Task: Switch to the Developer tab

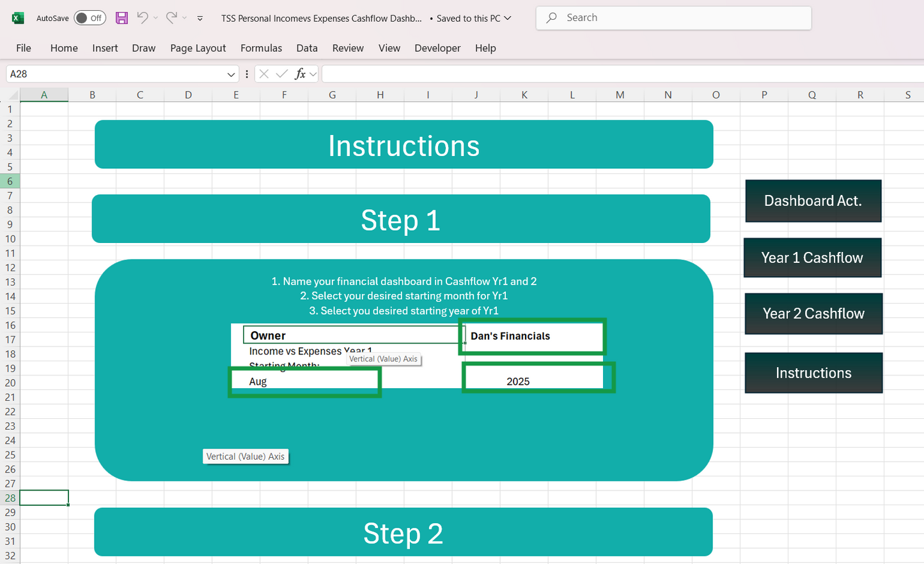Action: (437, 48)
